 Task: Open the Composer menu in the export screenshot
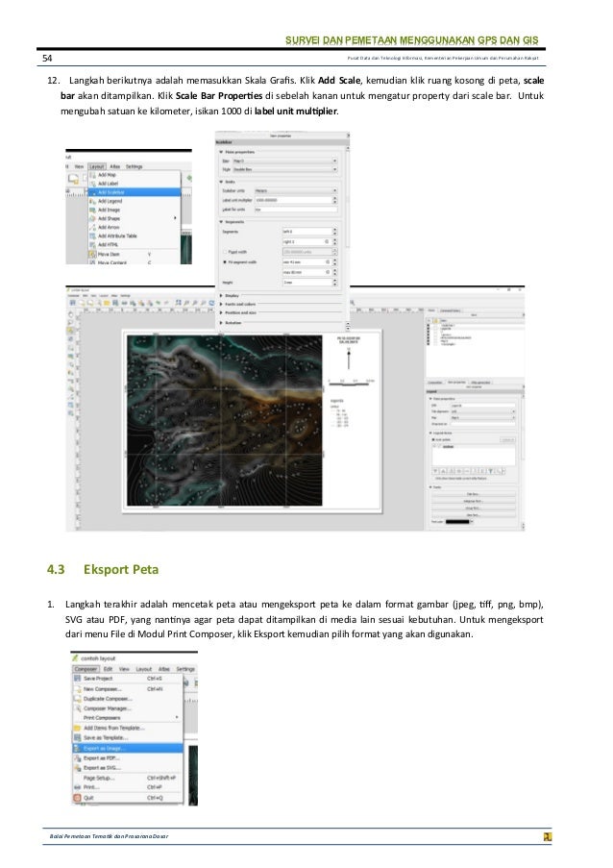click(86, 669)
